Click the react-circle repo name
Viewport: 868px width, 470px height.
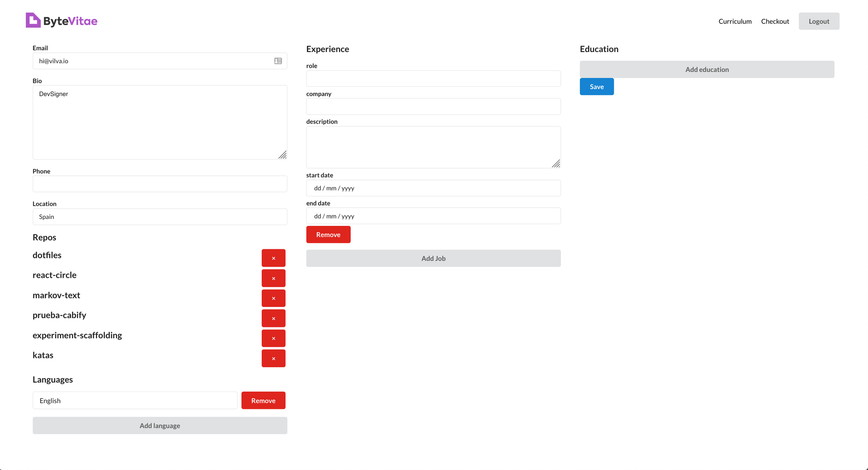click(x=54, y=275)
